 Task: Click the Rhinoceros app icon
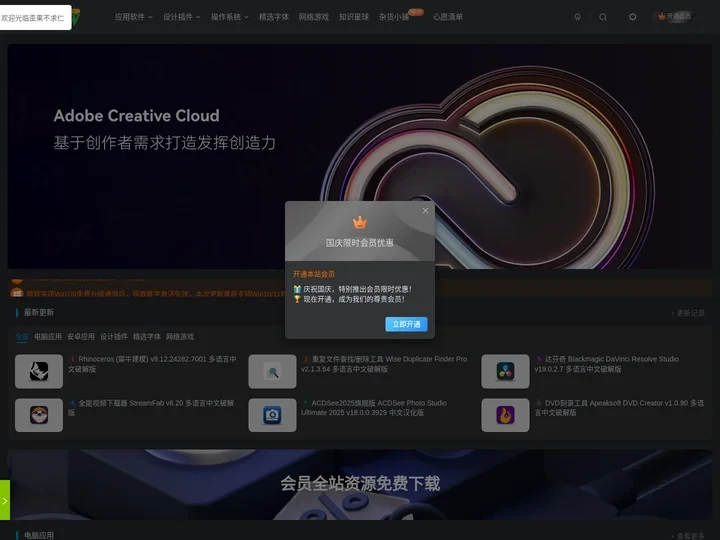[x=39, y=371]
